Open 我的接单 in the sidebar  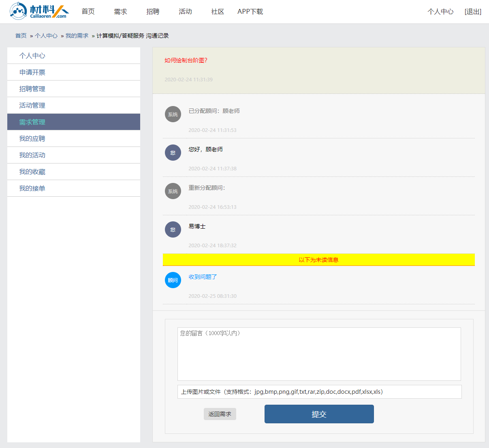point(32,189)
